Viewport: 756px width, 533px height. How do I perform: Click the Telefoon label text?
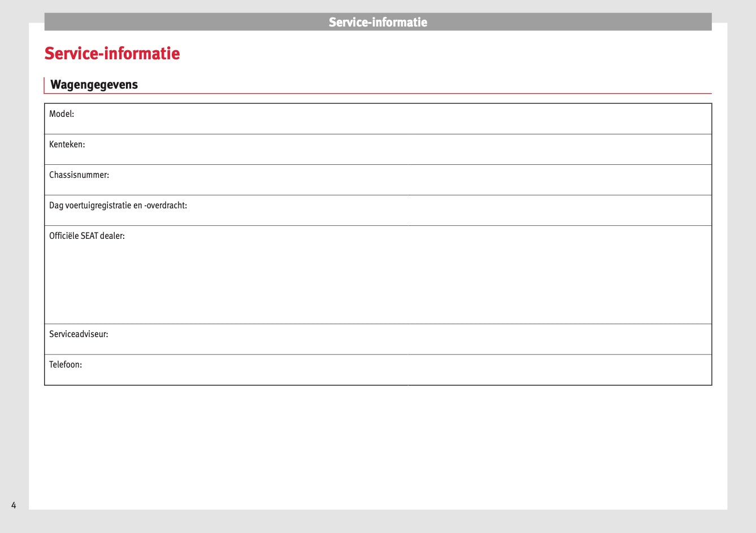(66, 365)
